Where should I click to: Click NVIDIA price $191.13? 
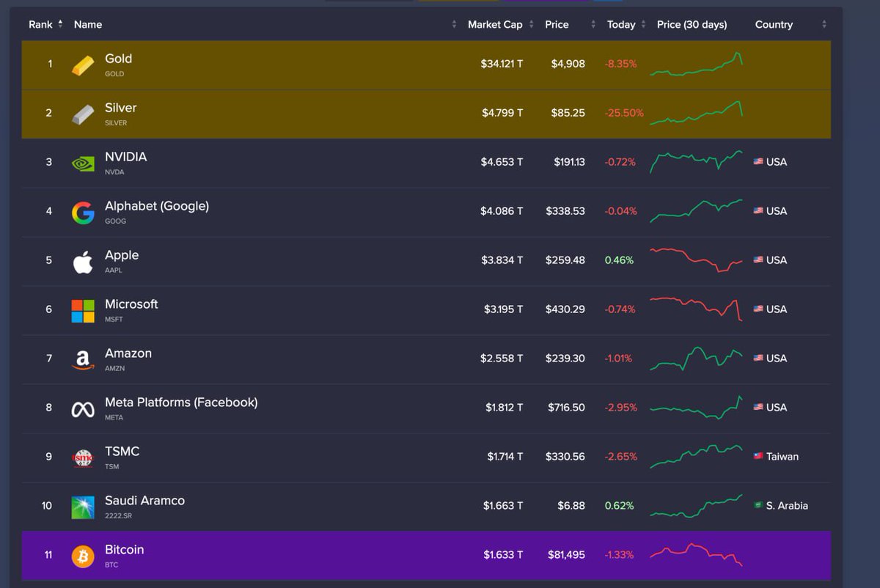point(569,162)
